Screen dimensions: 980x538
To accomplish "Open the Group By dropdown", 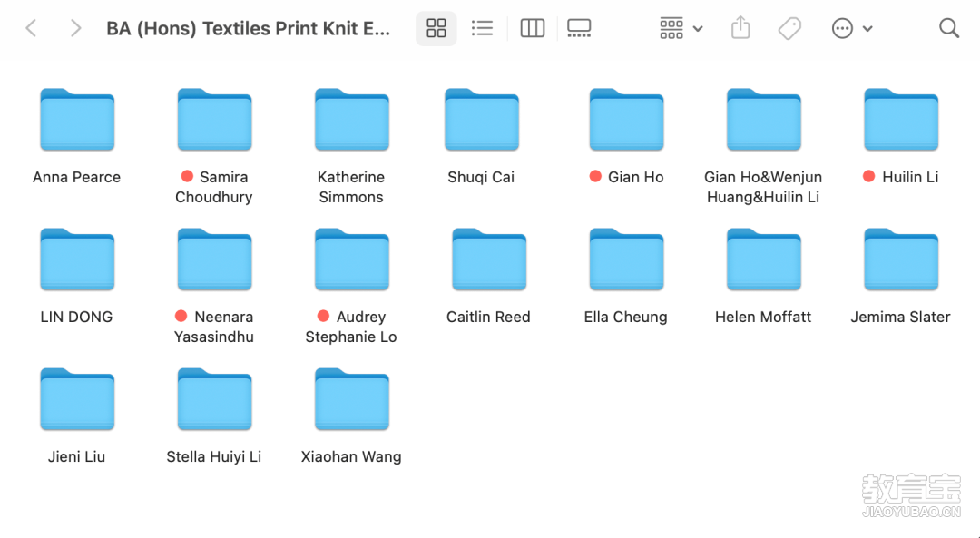I will coord(681,28).
